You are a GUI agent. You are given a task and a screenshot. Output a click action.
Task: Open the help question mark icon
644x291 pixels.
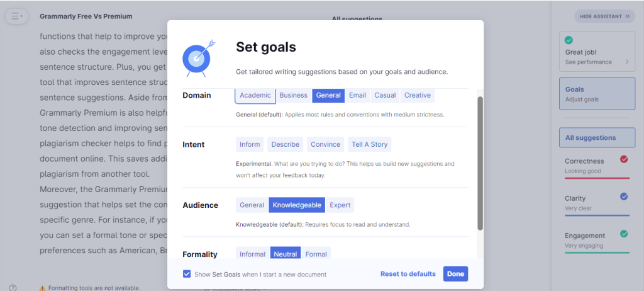pyautogui.click(x=13, y=288)
